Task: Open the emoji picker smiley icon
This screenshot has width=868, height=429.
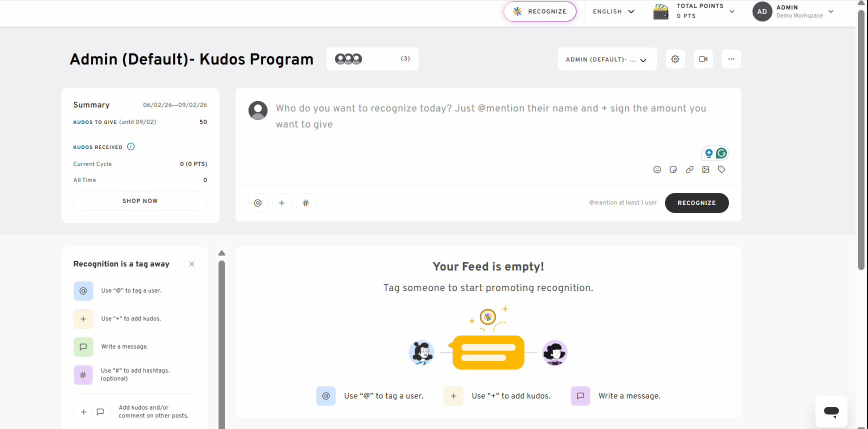Action: (657, 169)
